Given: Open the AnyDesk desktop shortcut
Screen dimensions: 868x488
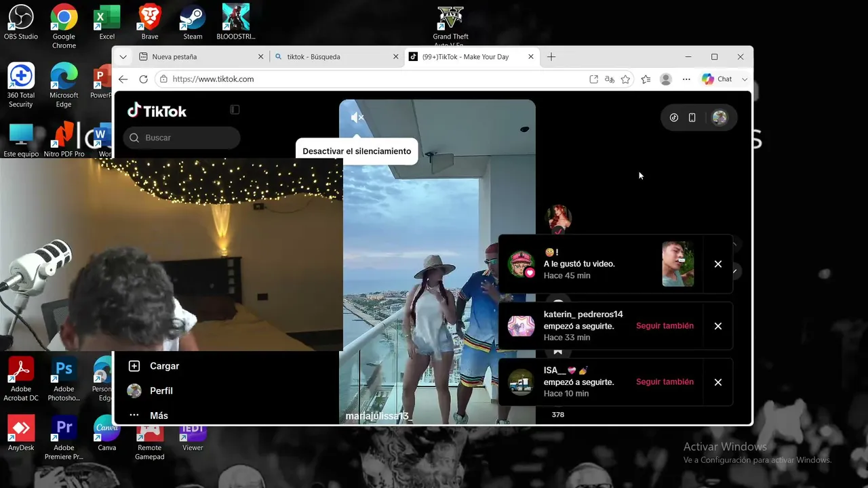Looking at the screenshot, I should pyautogui.click(x=21, y=434).
